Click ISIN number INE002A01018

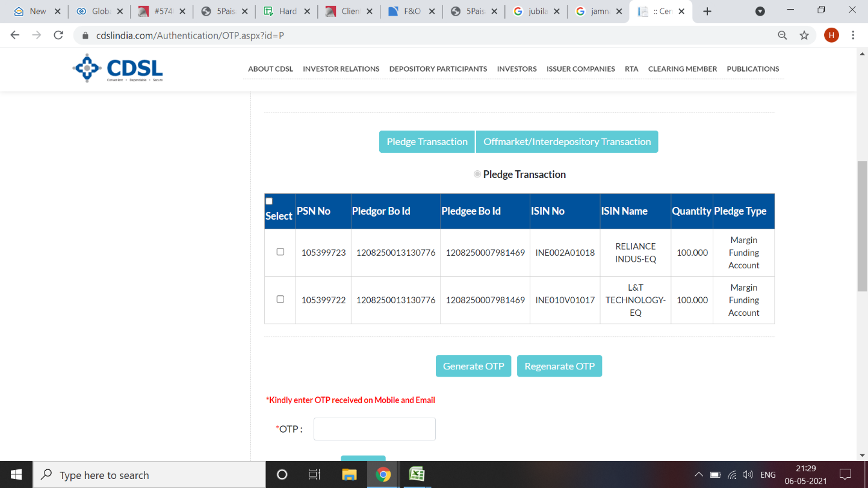565,253
